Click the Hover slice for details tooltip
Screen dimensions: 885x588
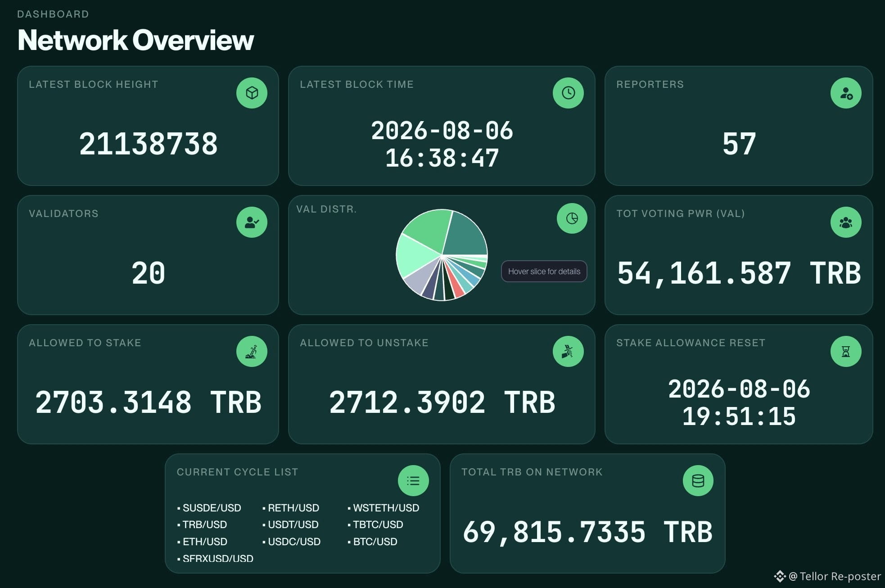click(x=544, y=271)
